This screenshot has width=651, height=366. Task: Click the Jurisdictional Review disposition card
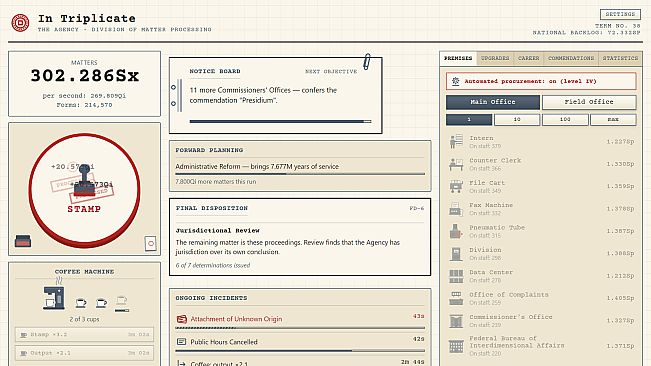pyautogui.click(x=300, y=237)
